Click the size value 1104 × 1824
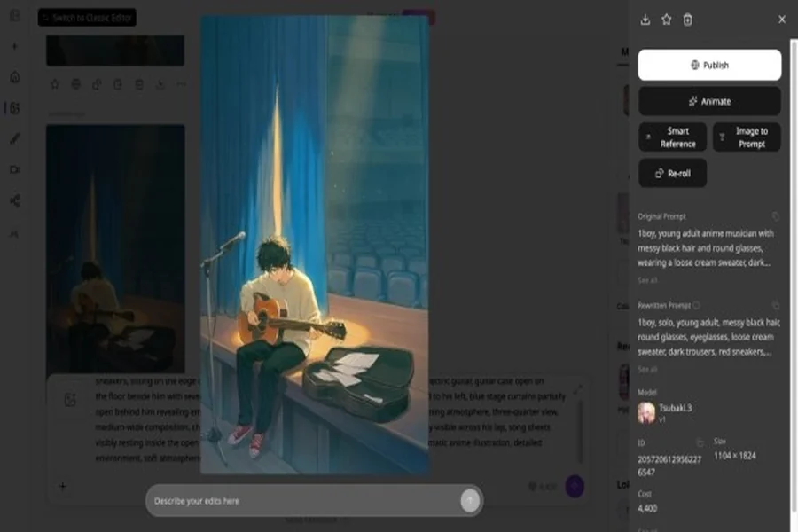798x532 pixels. (x=734, y=456)
